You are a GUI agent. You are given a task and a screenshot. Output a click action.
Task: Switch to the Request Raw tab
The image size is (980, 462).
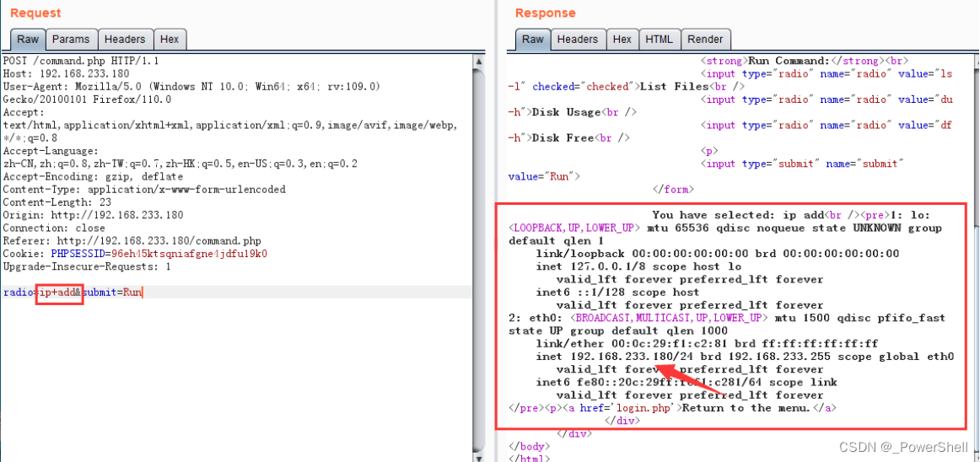click(28, 39)
